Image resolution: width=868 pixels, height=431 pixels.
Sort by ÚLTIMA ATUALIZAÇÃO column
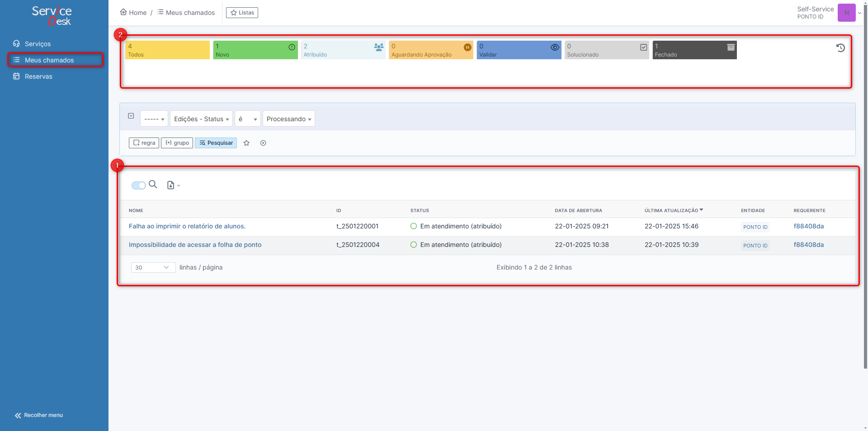tap(674, 211)
